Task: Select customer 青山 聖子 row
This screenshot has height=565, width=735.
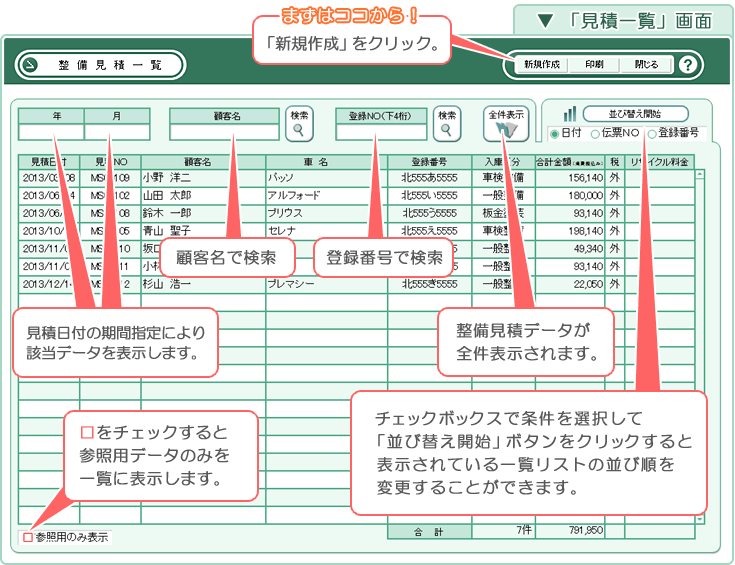Action: 356,231
